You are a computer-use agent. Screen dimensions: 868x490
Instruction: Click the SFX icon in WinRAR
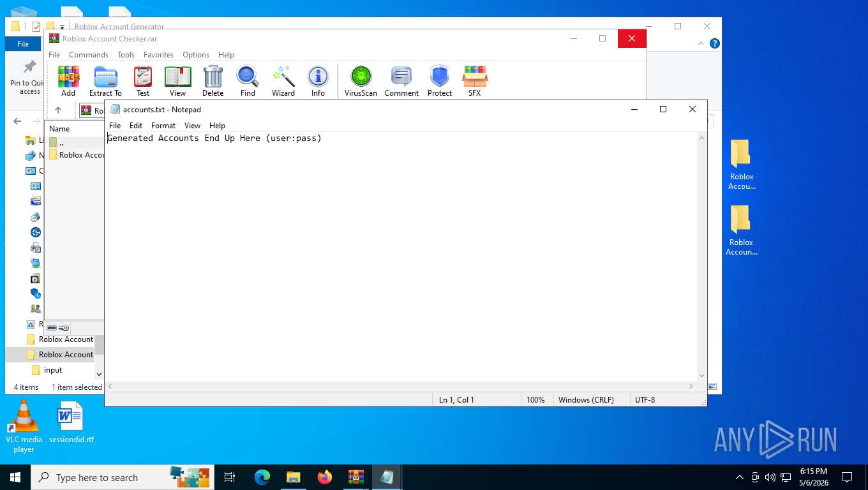(474, 81)
